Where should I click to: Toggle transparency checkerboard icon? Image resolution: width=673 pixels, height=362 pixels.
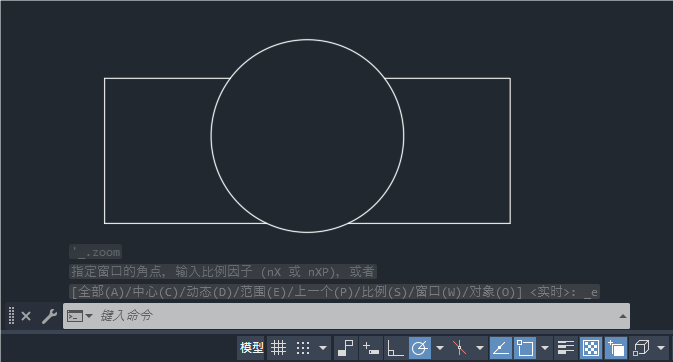(591, 347)
